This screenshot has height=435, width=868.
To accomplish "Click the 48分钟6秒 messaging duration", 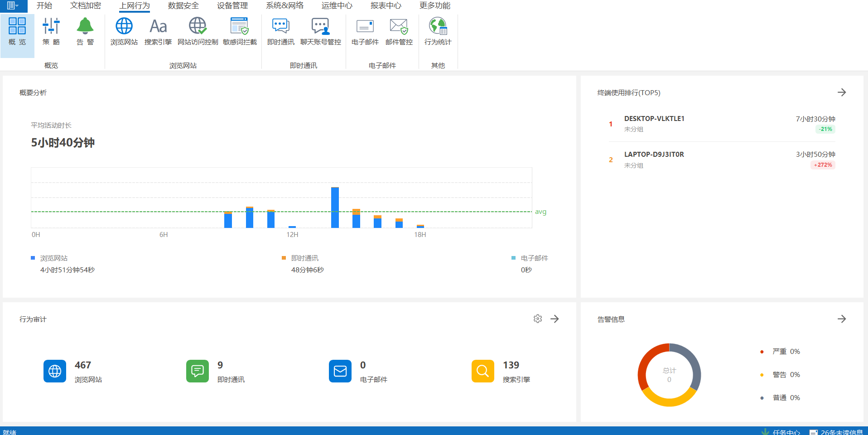I will pos(308,270).
